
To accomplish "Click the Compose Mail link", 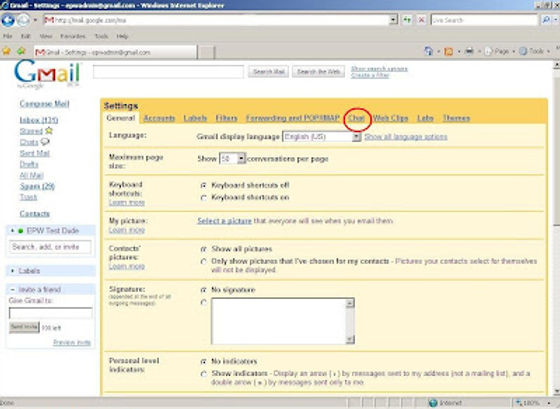I will (44, 104).
